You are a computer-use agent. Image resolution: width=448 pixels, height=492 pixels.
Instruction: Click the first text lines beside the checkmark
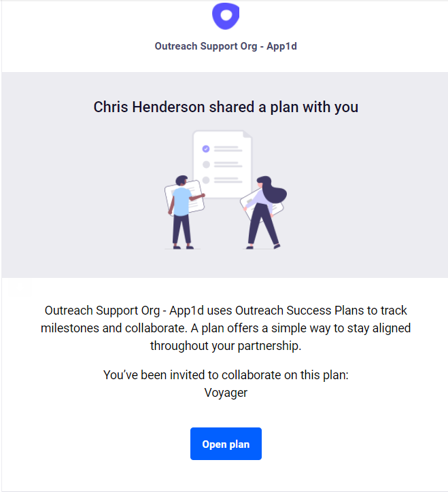(x=228, y=149)
